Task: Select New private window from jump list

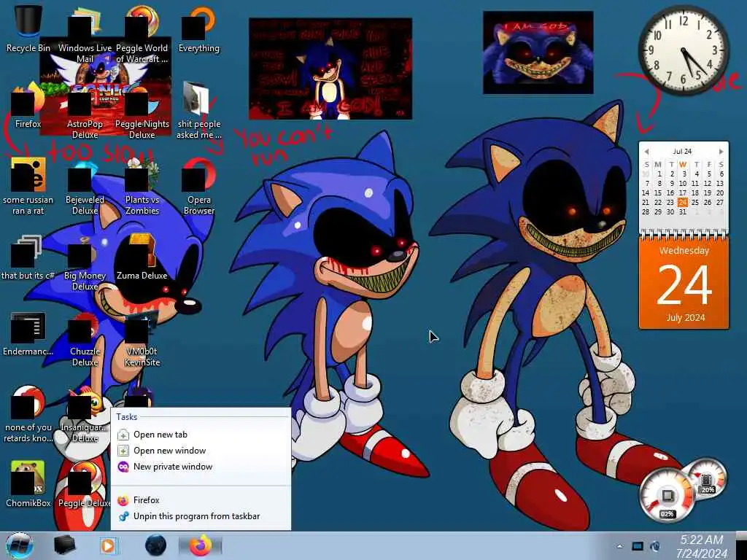Action: point(201,467)
